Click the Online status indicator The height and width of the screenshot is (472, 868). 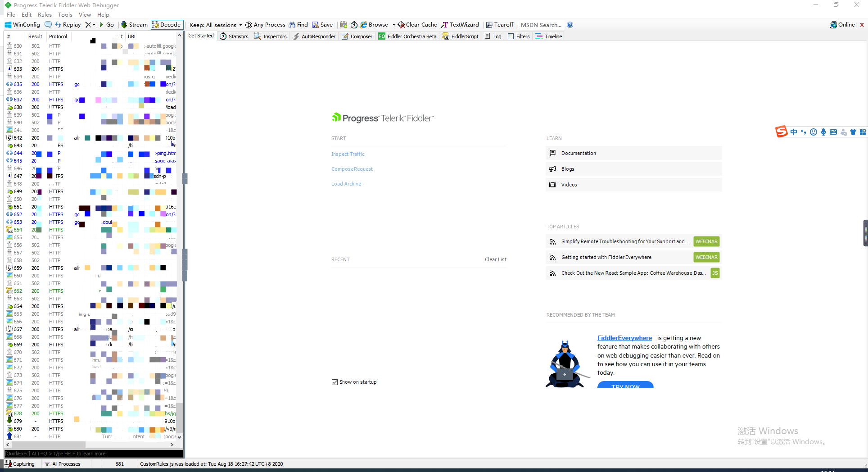click(x=842, y=25)
